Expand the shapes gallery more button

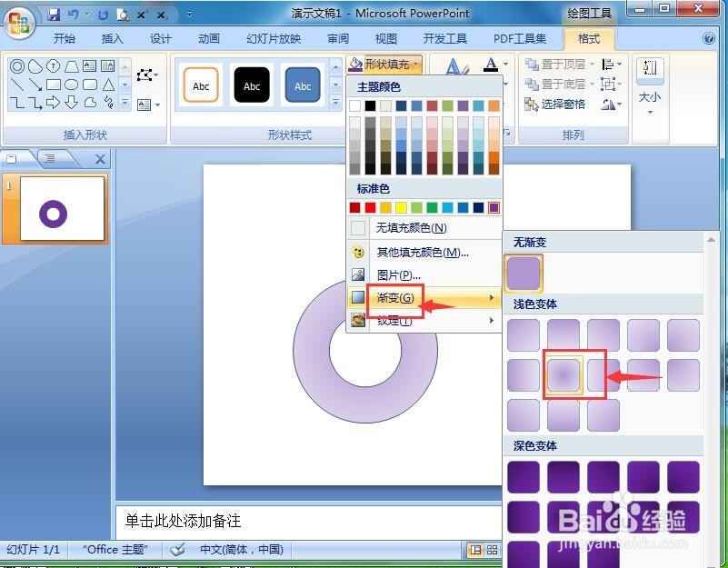click(125, 102)
